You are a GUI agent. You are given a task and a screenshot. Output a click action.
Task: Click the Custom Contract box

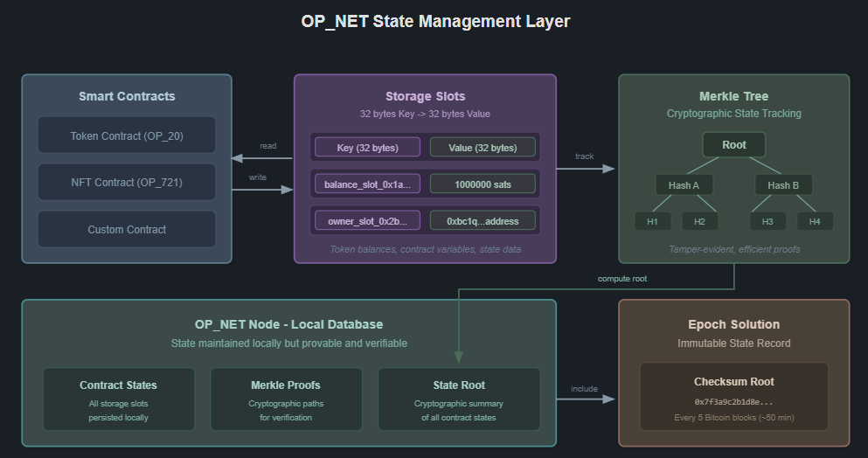pyautogui.click(x=127, y=230)
